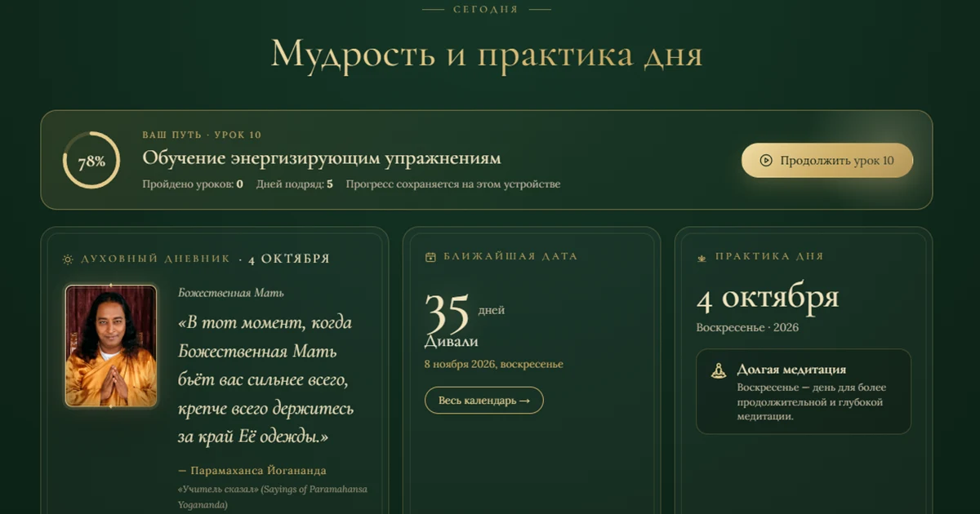Screen dimensions: 980x514
Task: Click the Дней подряд: 5 streak text
Action: [x=295, y=184]
